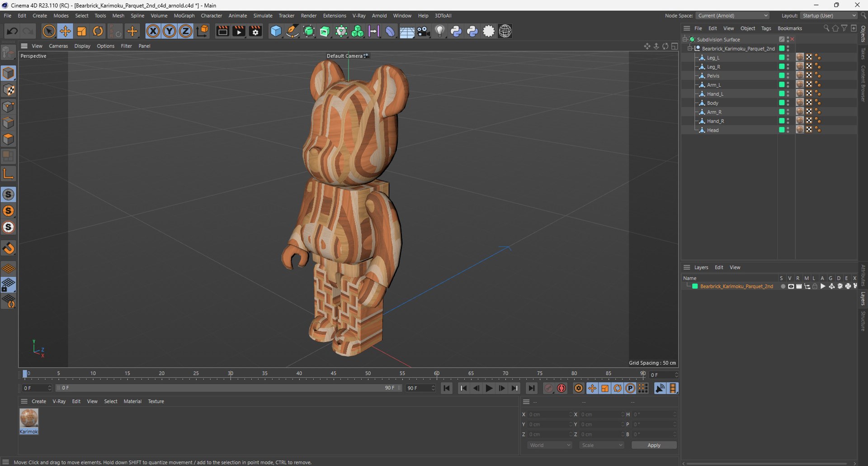Click the white gear icon in toolbar
The height and width of the screenshot is (466, 868).
(489, 31)
